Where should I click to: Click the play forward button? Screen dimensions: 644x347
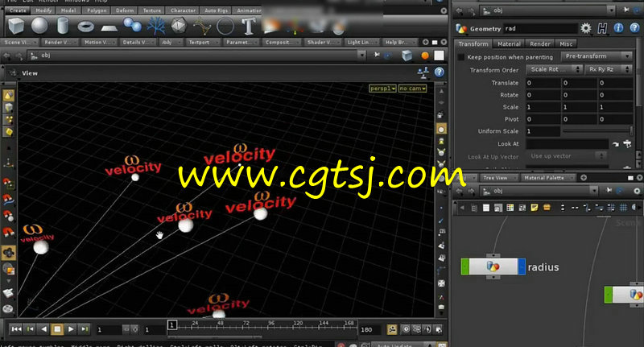click(71, 329)
